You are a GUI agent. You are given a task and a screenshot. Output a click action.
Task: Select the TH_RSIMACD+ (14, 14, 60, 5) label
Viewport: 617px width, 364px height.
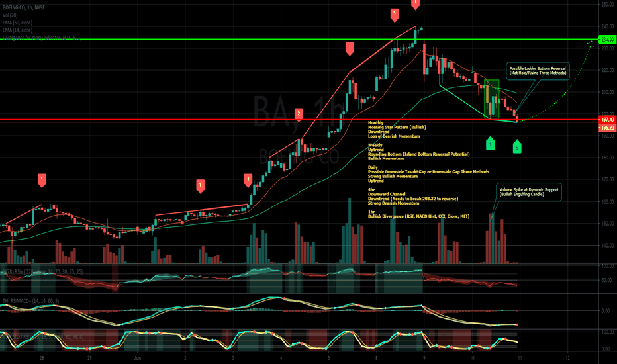coord(30,301)
